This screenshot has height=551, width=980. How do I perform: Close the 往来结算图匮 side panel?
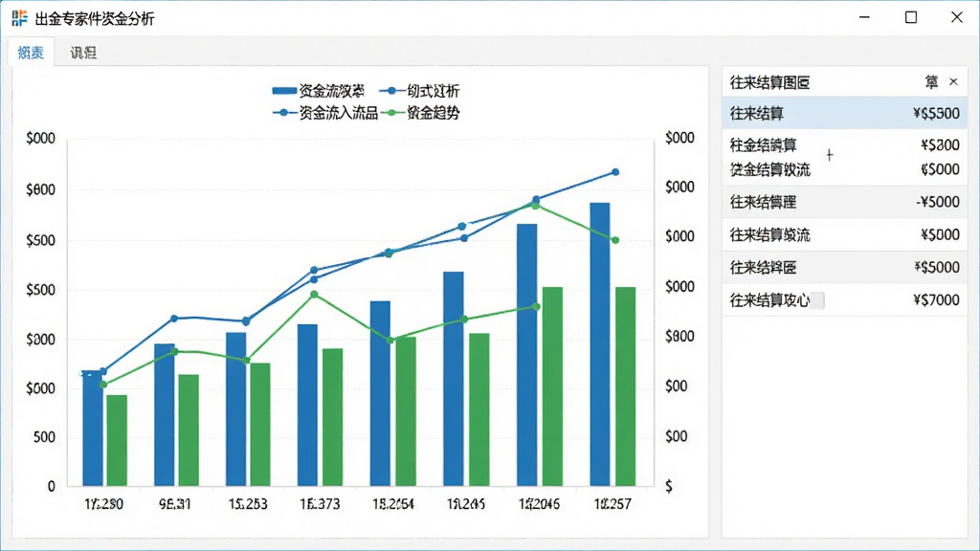(x=953, y=82)
